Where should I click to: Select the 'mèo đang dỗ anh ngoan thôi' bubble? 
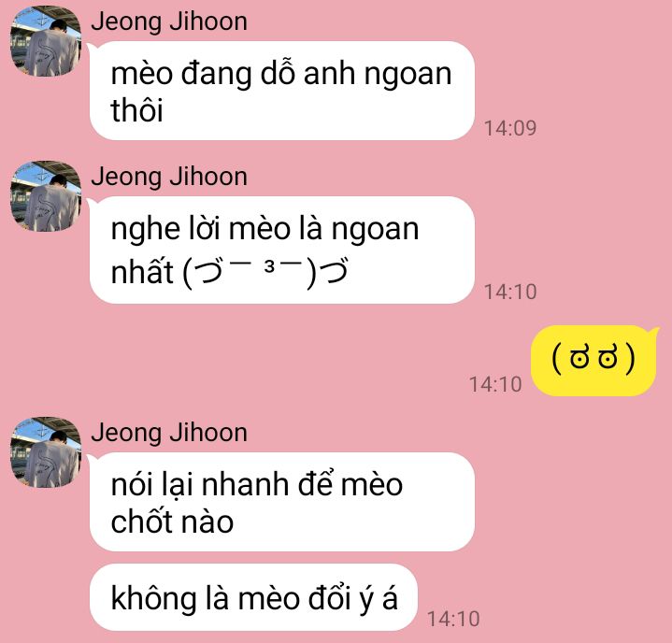tap(282, 91)
